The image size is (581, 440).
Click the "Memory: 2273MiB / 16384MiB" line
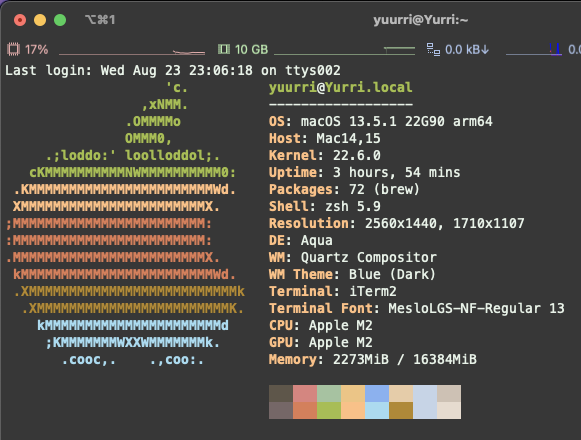373,360
